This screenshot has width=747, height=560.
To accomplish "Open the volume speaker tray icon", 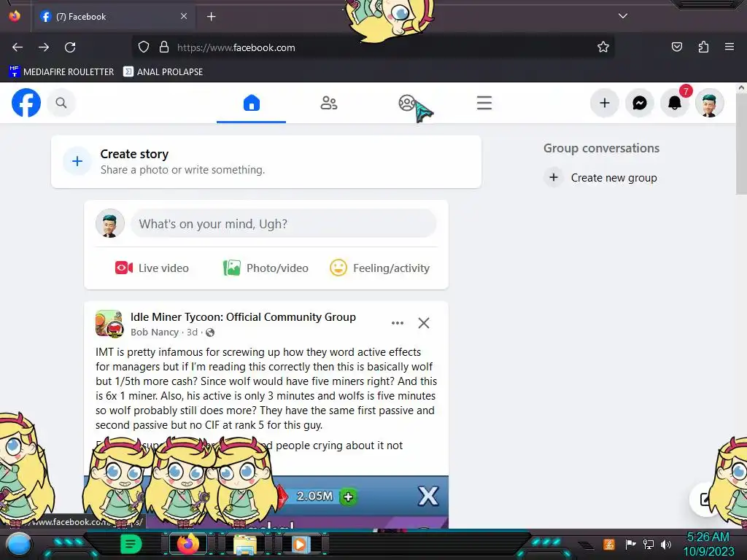I will point(666,544).
